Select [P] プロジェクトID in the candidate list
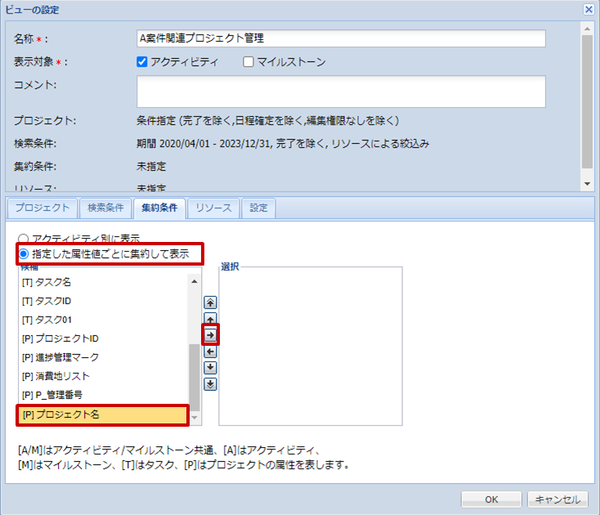This screenshot has width=600, height=515. click(x=104, y=339)
